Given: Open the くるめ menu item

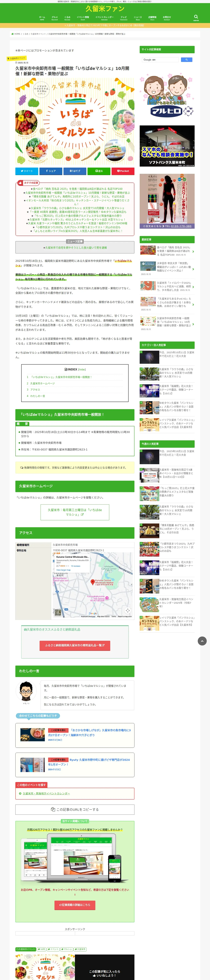Looking at the screenshot, I should [67, 18].
